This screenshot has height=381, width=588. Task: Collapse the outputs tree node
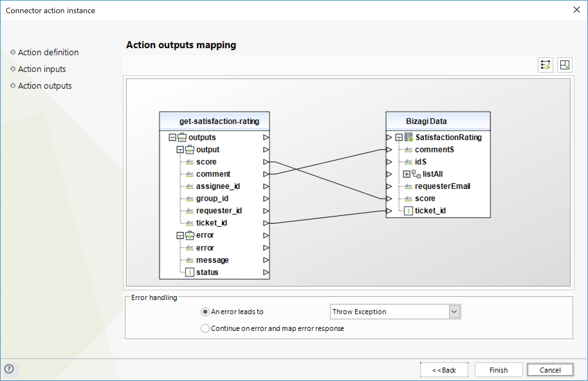coord(172,137)
